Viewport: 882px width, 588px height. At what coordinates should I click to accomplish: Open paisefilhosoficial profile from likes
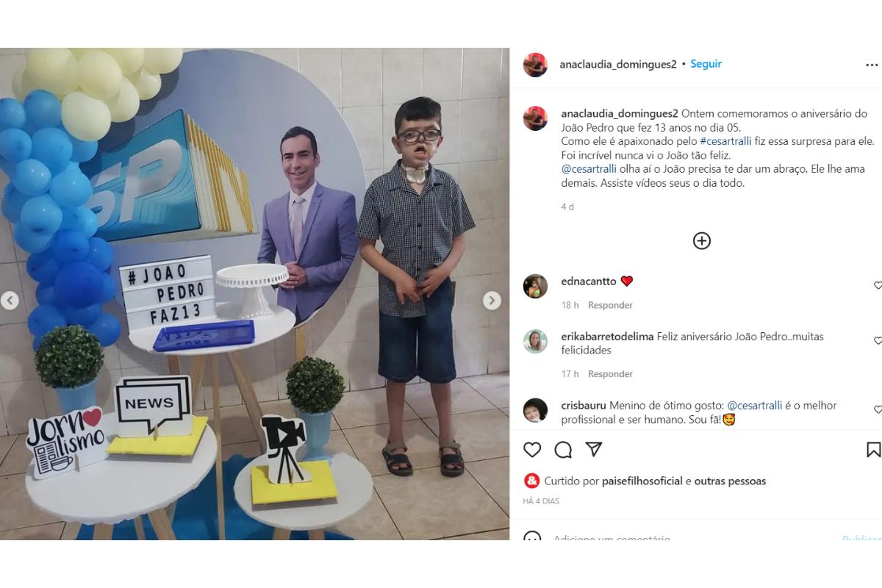tap(642, 481)
